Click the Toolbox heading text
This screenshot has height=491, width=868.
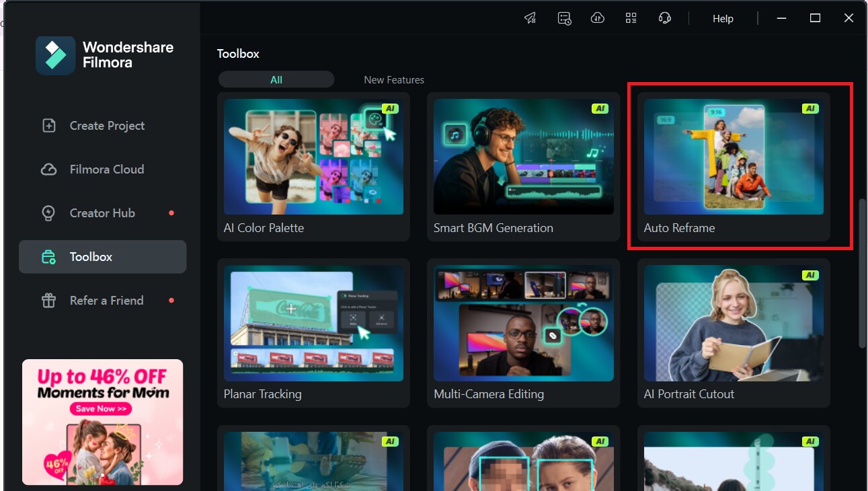click(238, 54)
